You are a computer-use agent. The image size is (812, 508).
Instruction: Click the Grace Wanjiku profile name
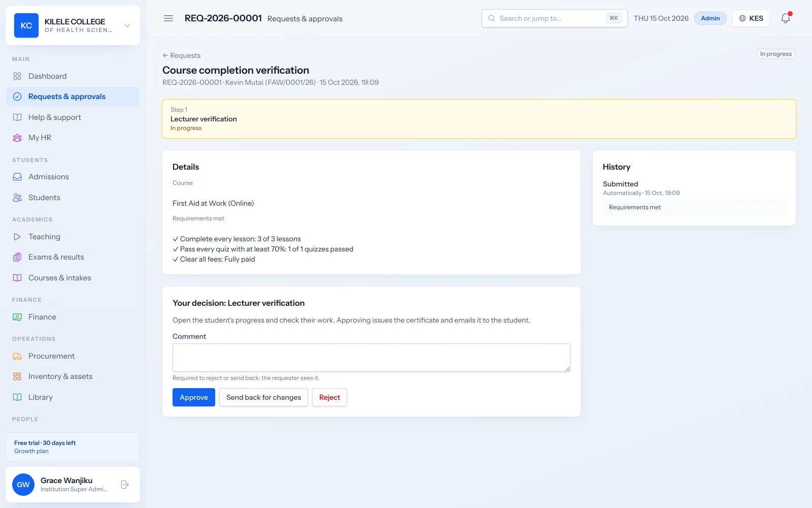66,481
